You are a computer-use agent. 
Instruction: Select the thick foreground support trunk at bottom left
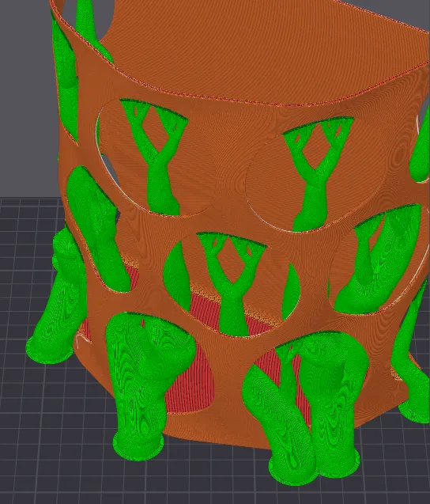(141, 379)
